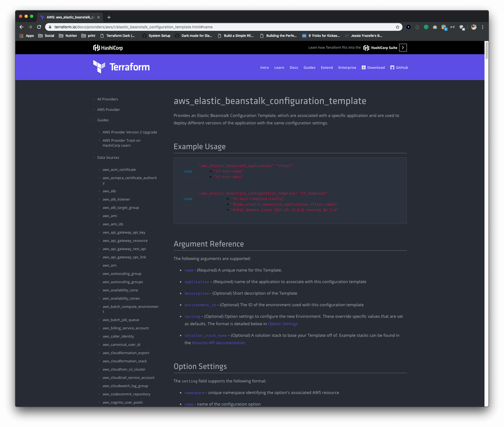Open the Jessie Frazelle's B... bookmark
The height and width of the screenshot is (427, 504).
[363, 36]
